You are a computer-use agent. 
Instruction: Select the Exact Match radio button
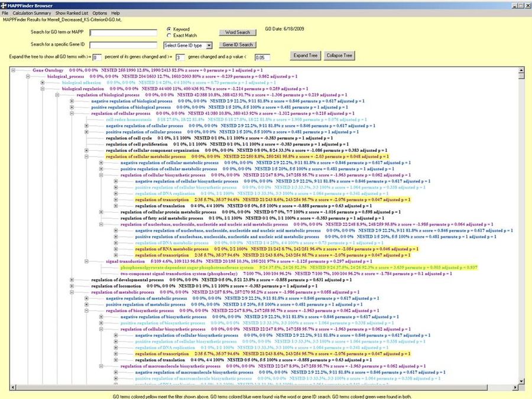pos(169,35)
